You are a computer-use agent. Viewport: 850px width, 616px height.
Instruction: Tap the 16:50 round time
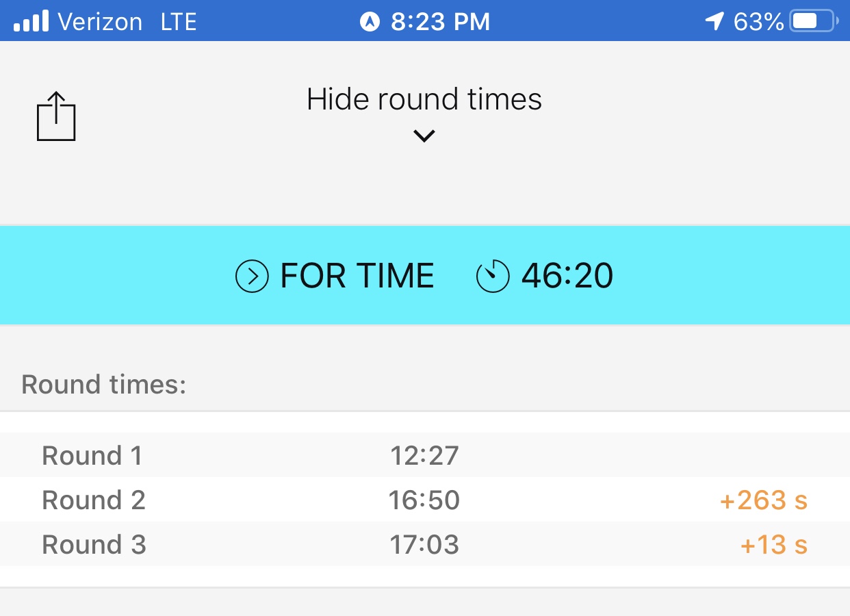coord(424,500)
